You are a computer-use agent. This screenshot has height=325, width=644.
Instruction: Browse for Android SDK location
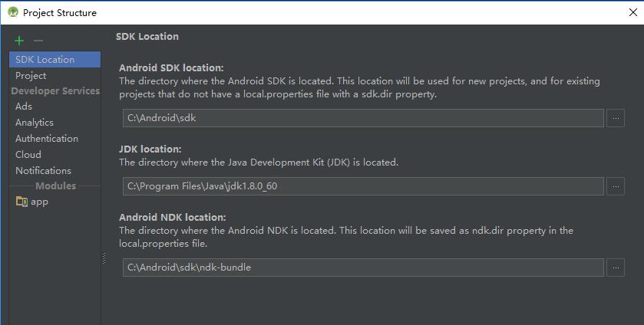point(615,118)
